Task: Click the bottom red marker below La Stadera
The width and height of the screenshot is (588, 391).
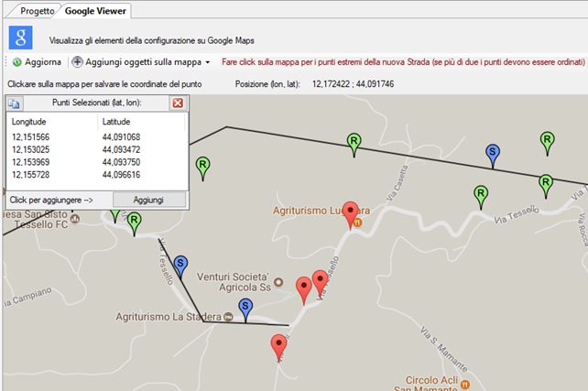Action: [278, 346]
